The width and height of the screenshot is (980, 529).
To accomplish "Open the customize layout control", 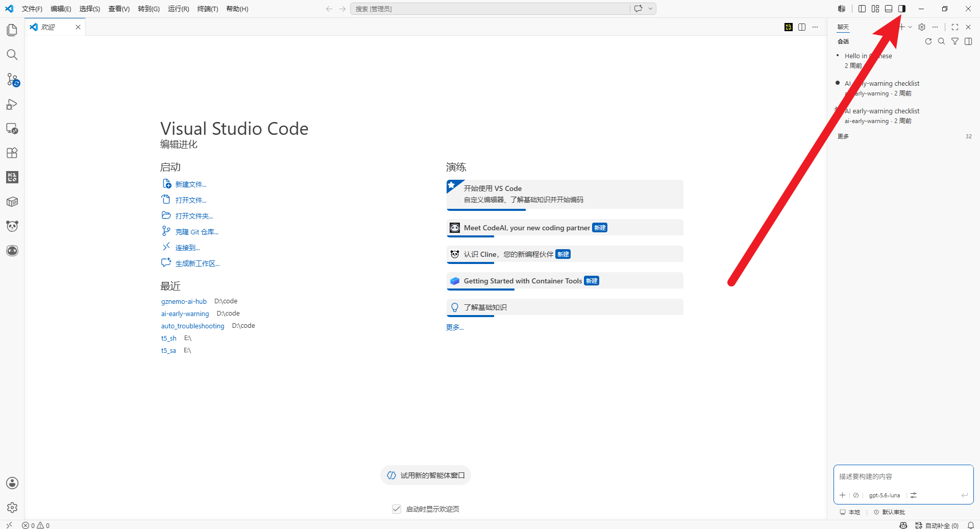I will [x=875, y=9].
